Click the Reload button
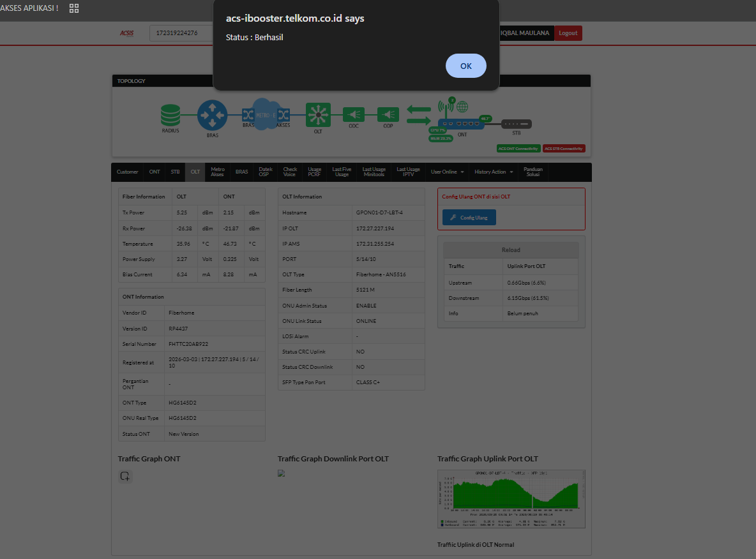756x559 pixels. (511, 250)
